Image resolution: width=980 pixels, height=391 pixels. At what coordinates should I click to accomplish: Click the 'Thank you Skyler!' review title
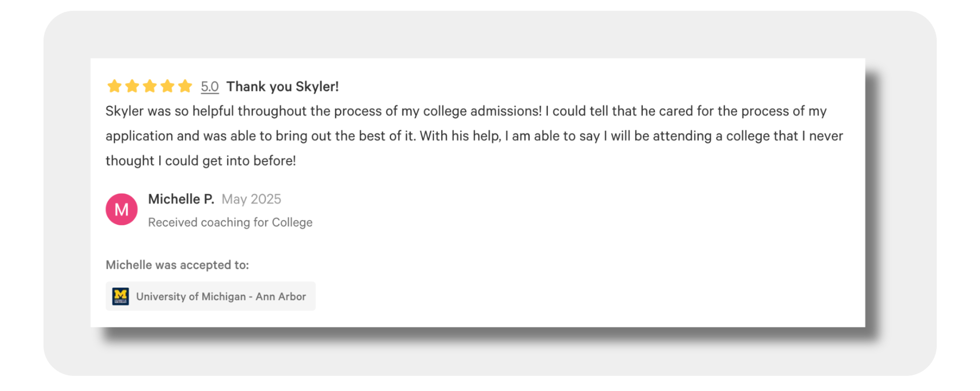(282, 87)
